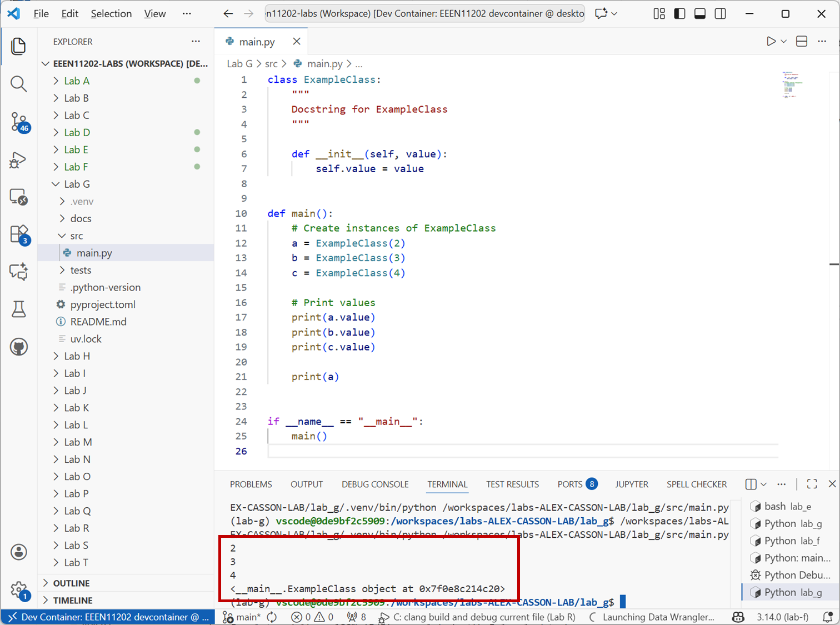Toggle the secondary side bar visibility
Image resolution: width=840 pixels, height=625 pixels.
pyautogui.click(x=721, y=14)
